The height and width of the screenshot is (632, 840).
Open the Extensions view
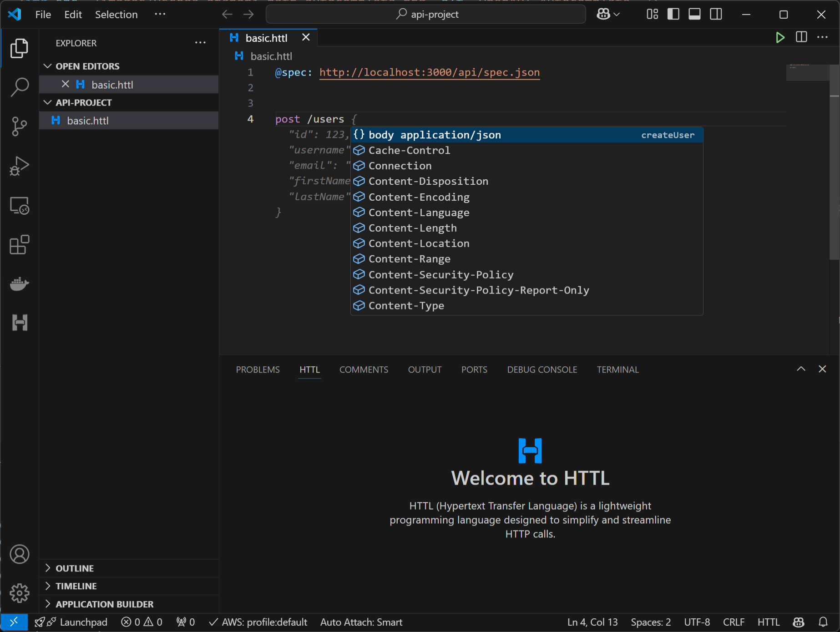[19, 245]
